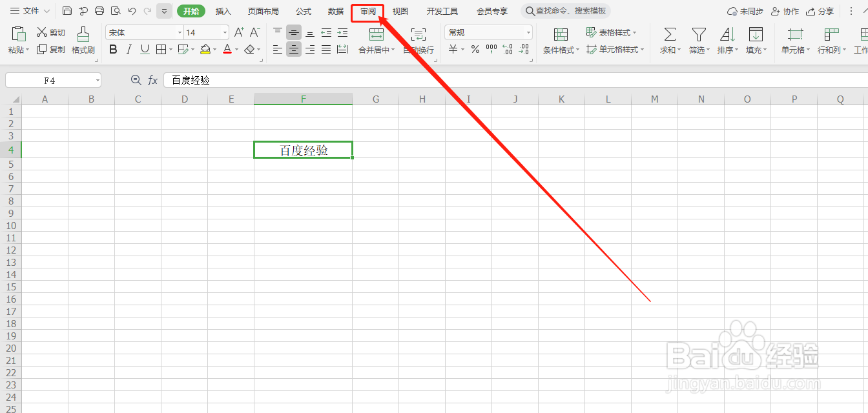This screenshot has height=413, width=868.
Task: Switch to the 视图 tab
Action: [400, 11]
